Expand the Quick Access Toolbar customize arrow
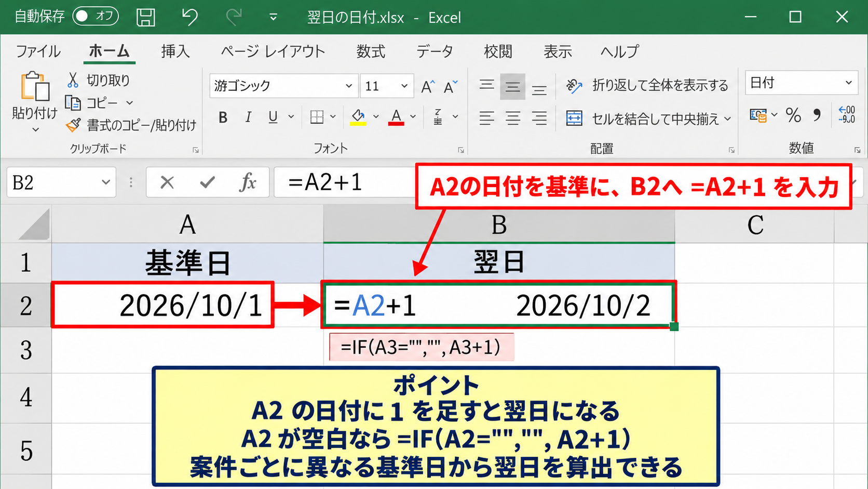 273,18
